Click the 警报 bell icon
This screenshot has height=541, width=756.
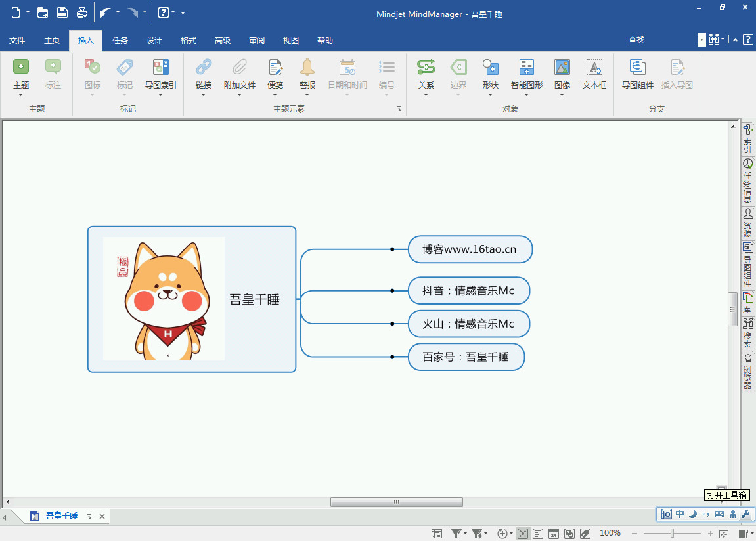click(x=307, y=67)
